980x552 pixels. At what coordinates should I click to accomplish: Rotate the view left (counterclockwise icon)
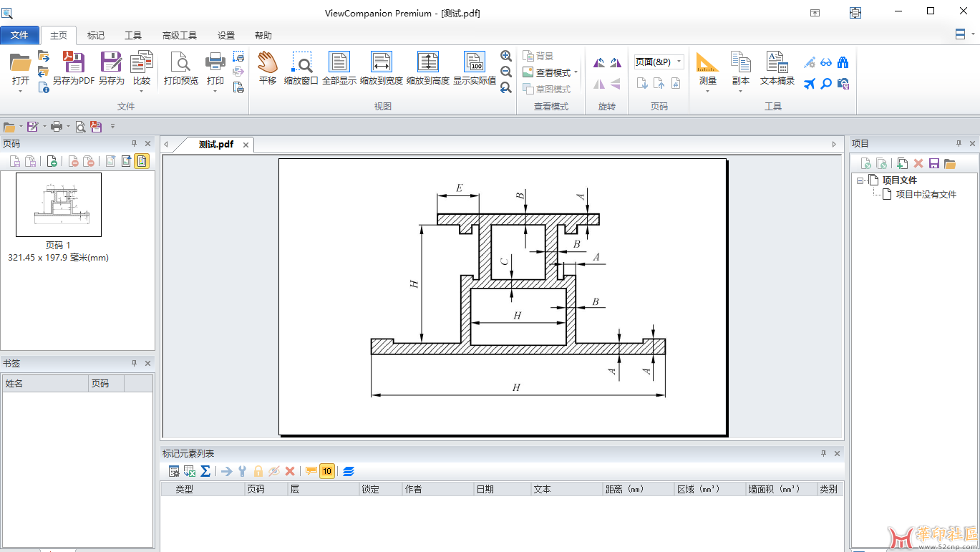coord(599,63)
